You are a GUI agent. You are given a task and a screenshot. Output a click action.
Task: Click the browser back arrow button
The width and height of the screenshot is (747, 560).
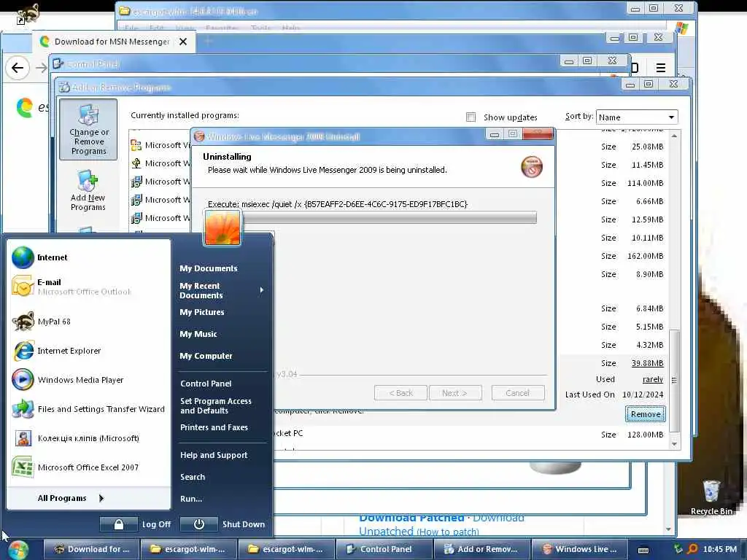tap(18, 68)
